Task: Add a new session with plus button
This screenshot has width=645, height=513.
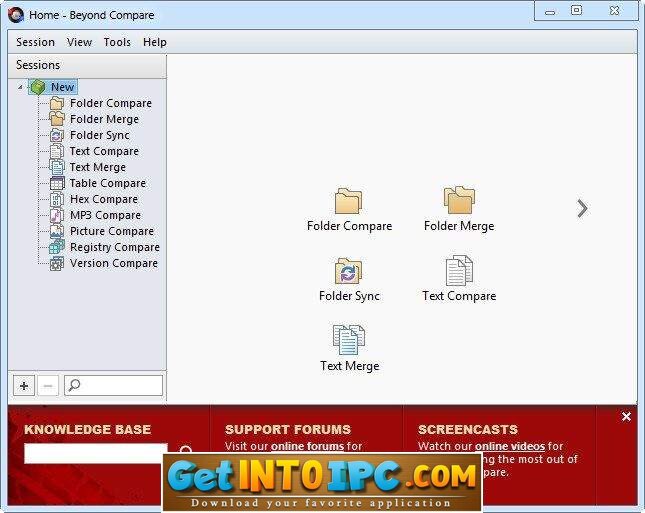Action: [x=24, y=385]
